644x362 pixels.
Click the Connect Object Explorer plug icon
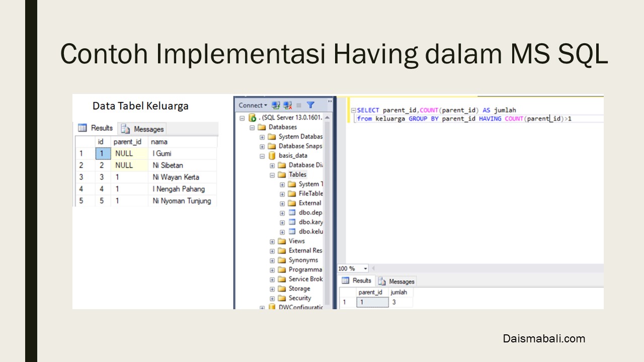[x=276, y=105]
